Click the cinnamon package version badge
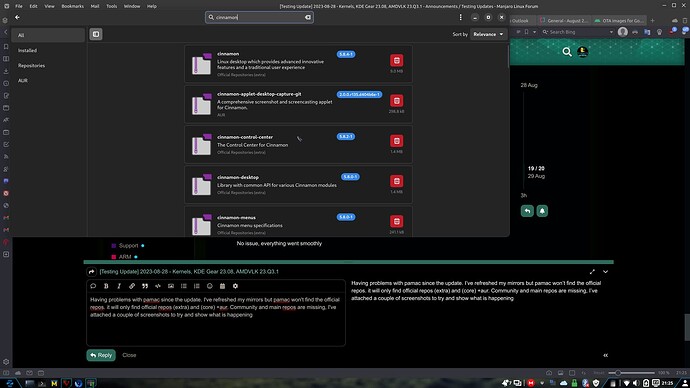Screen dimensions: 690x388 (x=346, y=54)
